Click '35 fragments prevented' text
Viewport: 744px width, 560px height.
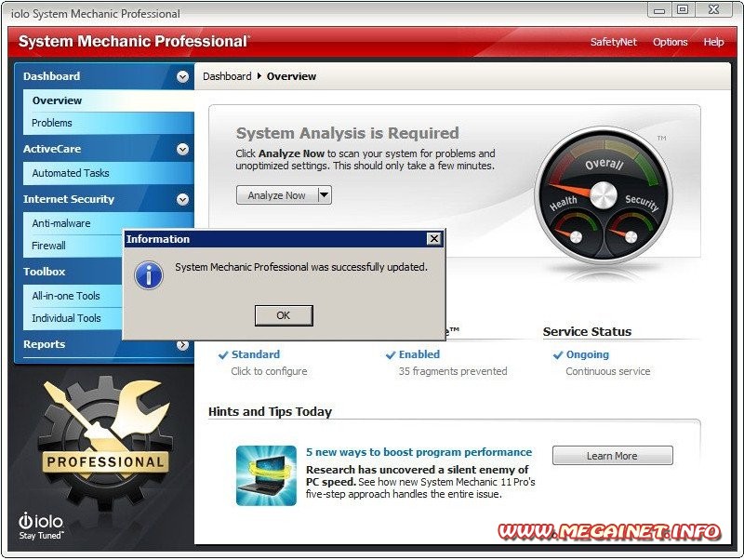(x=453, y=371)
